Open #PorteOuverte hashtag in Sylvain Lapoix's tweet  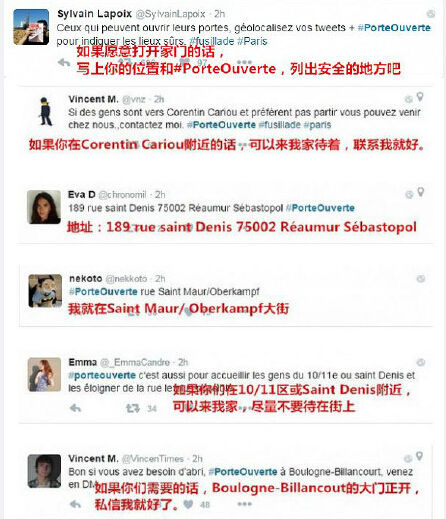[x=394, y=28]
